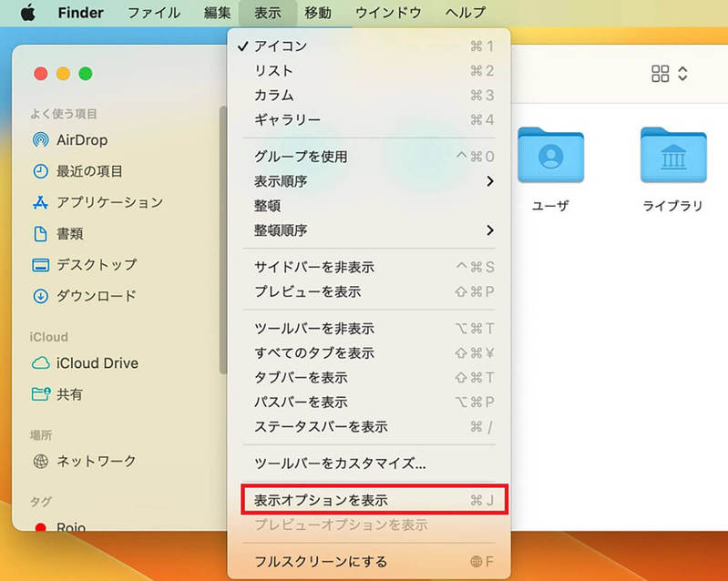Toggle ステータスバーを表示
728x581 pixels.
[x=369, y=426]
